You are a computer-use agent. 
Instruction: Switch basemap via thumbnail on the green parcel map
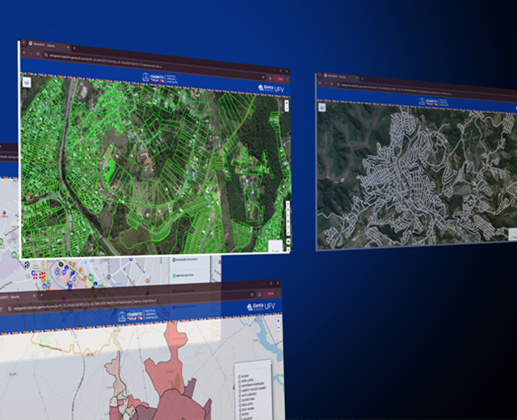275,246
